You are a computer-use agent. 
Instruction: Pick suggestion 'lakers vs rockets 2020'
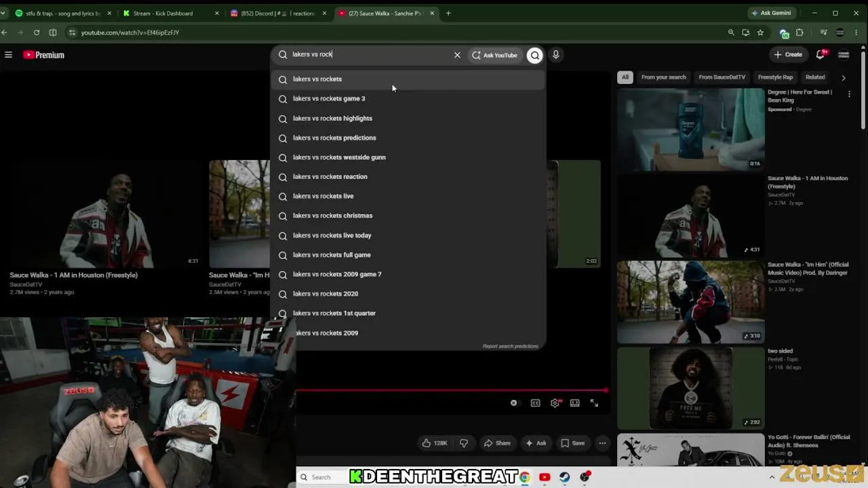pos(408,293)
